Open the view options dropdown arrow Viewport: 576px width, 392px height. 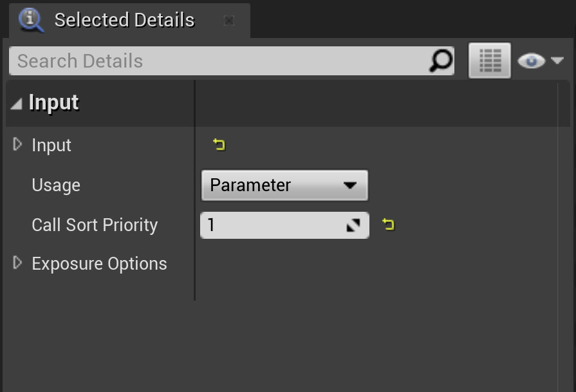pos(557,61)
